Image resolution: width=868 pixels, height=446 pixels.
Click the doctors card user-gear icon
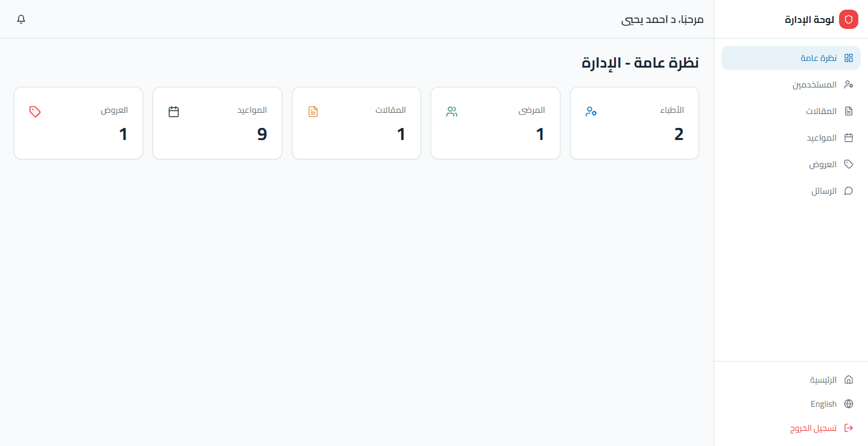pos(591,112)
